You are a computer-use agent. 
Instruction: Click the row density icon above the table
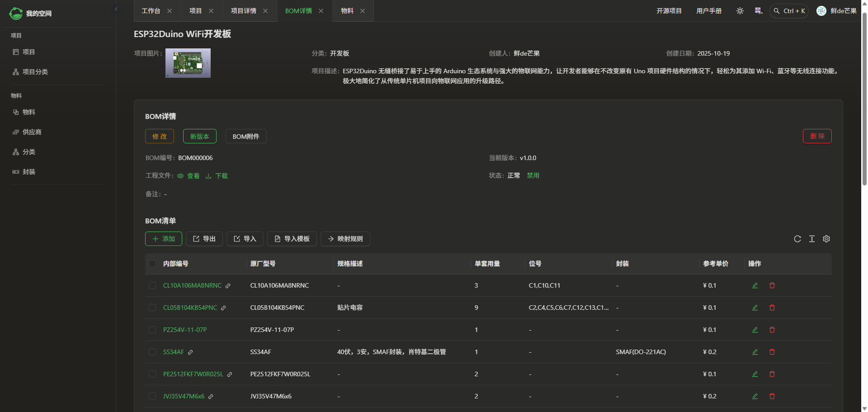(x=812, y=239)
